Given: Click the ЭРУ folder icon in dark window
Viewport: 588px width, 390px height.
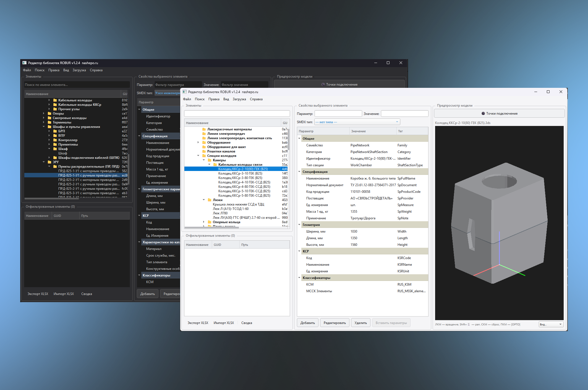Looking at the screenshot, I should [49, 162].
